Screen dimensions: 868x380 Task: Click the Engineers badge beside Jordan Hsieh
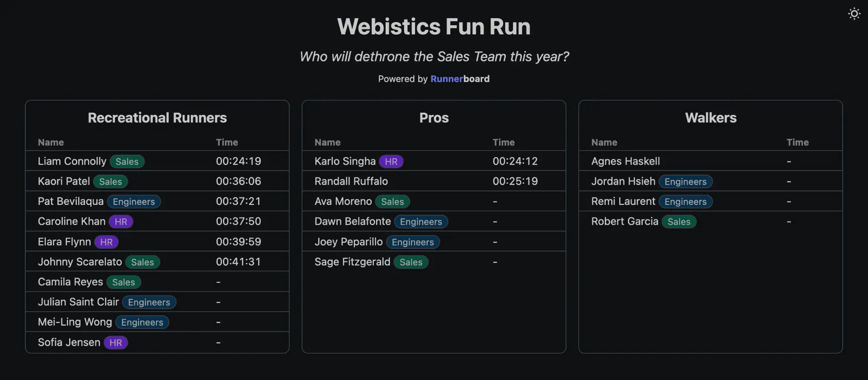pyautogui.click(x=685, y=182)
